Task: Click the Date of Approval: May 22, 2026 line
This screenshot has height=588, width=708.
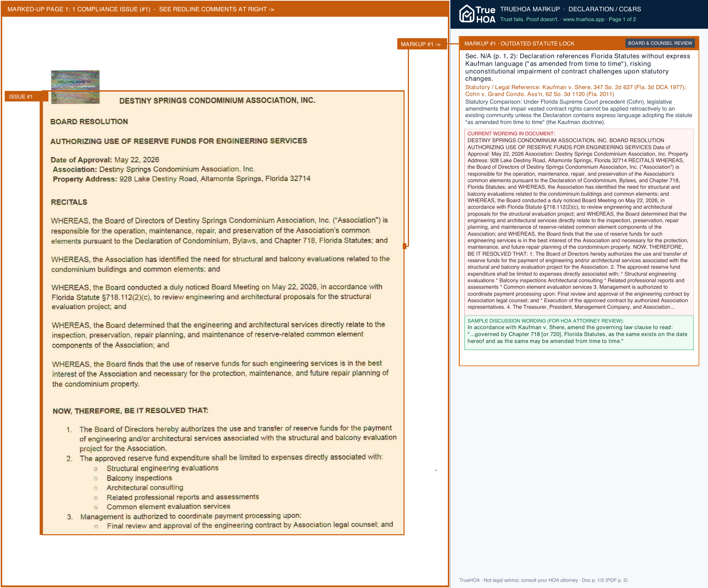Action: [x=105, y=160]
